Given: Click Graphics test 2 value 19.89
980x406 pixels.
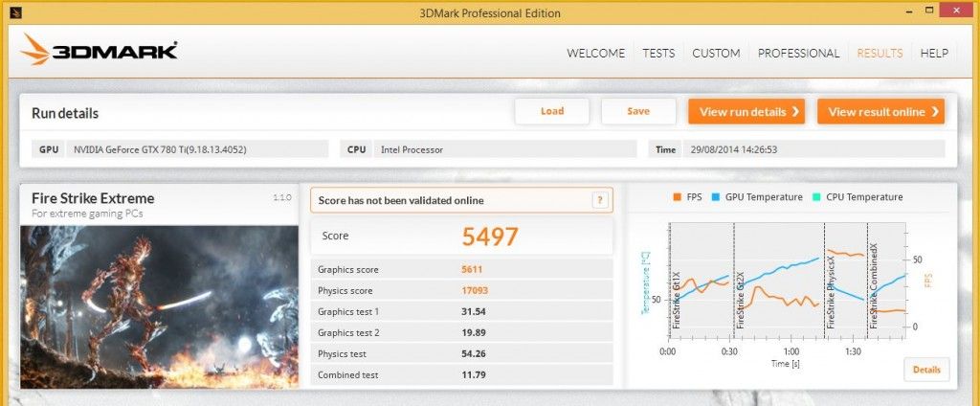Looking at the screenshot, I should pyautogui.click(x=474, y=333).
